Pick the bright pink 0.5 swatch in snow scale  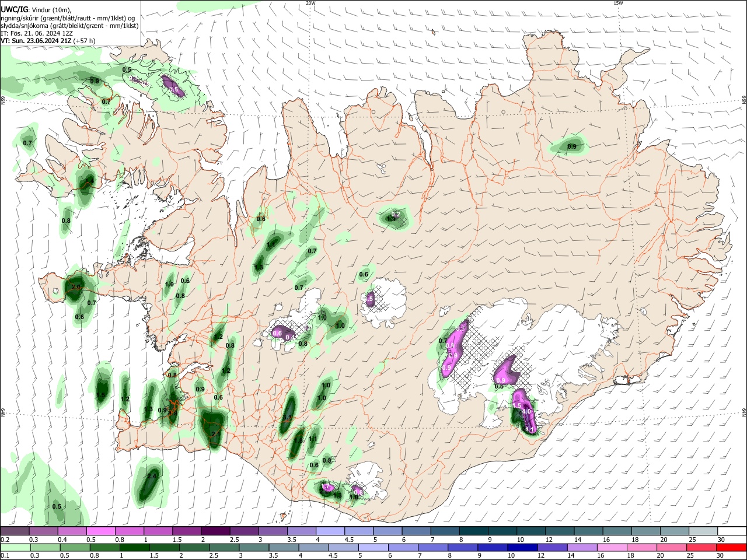point(100,531)
